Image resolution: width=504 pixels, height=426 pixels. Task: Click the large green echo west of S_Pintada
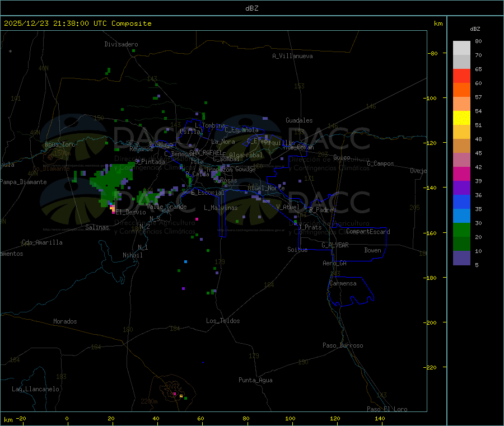(112, 184)
